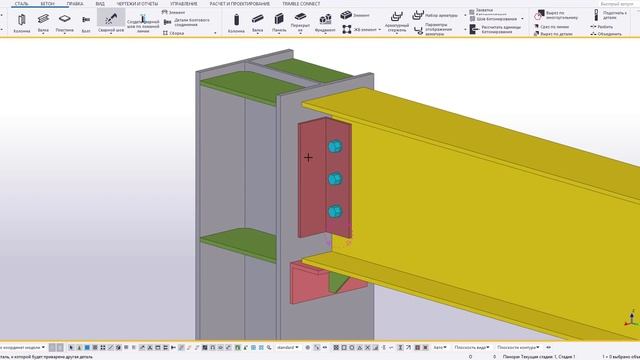Expand the steel Балка dropdown arrow
Screen dimensions: 640x360
click(43, 33)
